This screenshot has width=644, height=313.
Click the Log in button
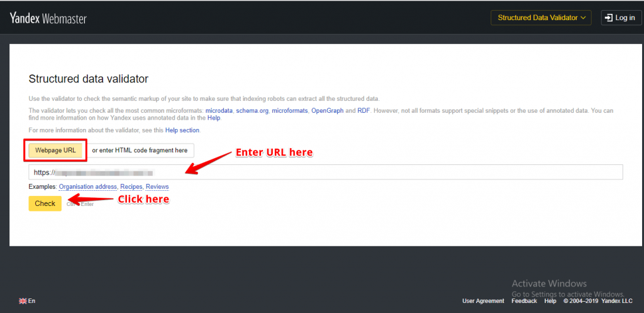[x=621, y=18]
